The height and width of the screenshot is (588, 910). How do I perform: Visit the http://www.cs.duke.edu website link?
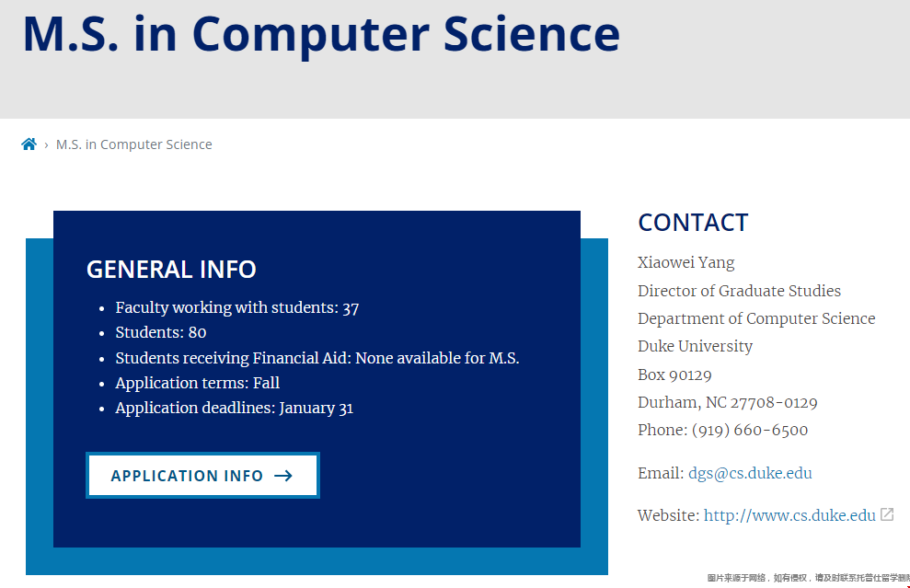789,515
